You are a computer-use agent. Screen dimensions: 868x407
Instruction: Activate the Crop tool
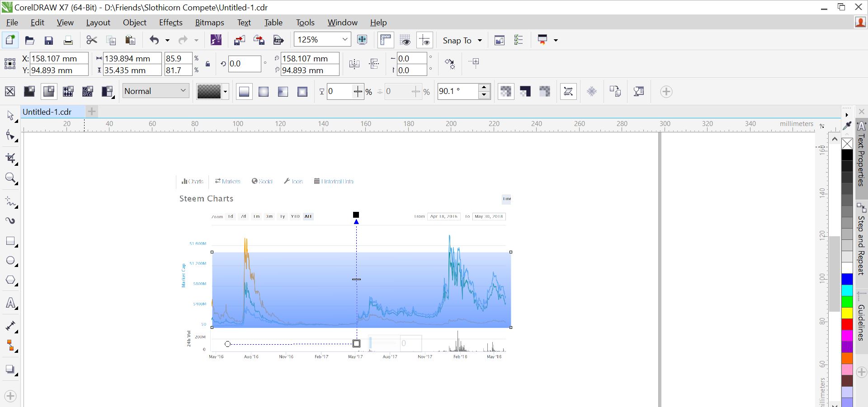click(10, 158)
